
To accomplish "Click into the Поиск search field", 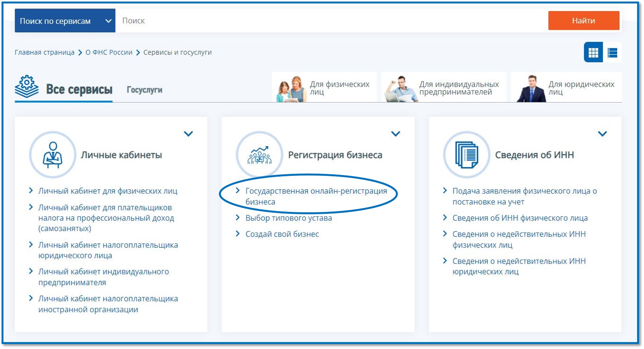I will 330,21.
